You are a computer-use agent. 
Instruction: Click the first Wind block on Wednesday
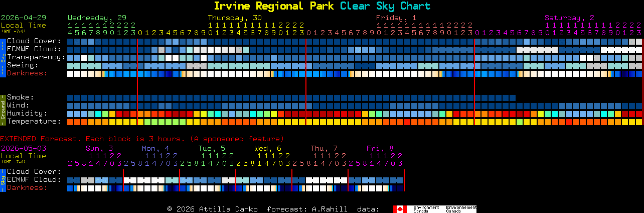click(71, 105)
